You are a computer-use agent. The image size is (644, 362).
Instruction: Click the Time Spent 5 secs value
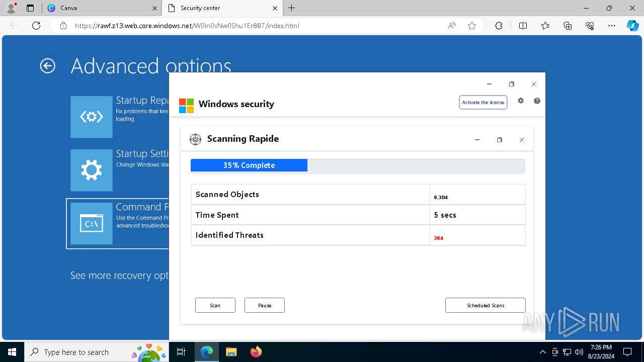(x=445, y=215)
